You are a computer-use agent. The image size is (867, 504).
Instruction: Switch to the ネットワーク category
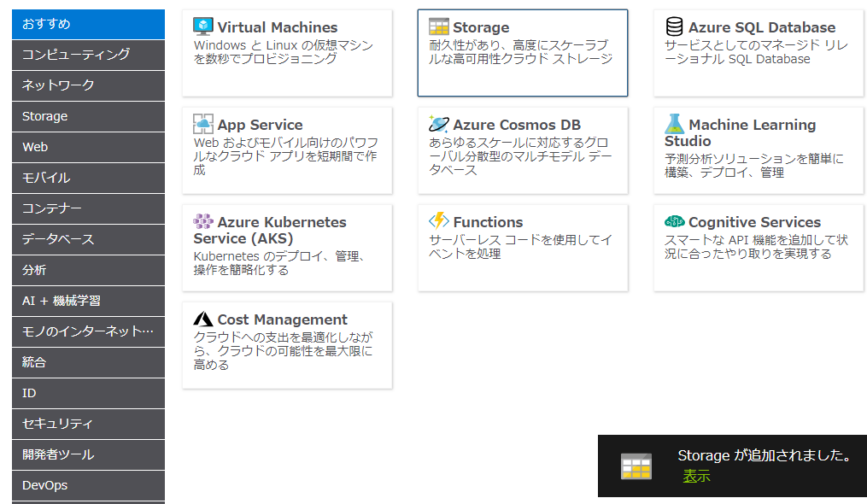tap(89, 85)
